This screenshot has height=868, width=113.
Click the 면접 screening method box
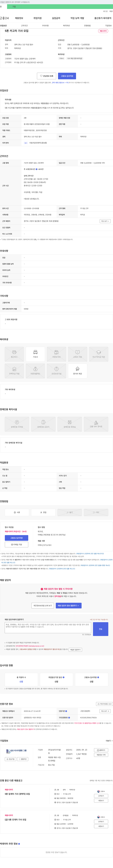[x=43, y=512]
